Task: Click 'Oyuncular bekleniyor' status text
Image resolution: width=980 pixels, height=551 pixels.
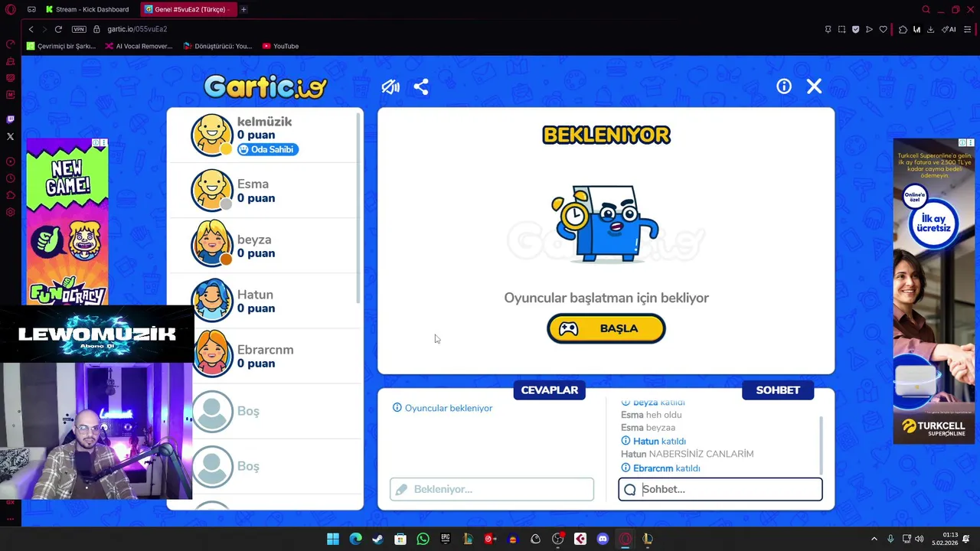Action: [443, 408]
